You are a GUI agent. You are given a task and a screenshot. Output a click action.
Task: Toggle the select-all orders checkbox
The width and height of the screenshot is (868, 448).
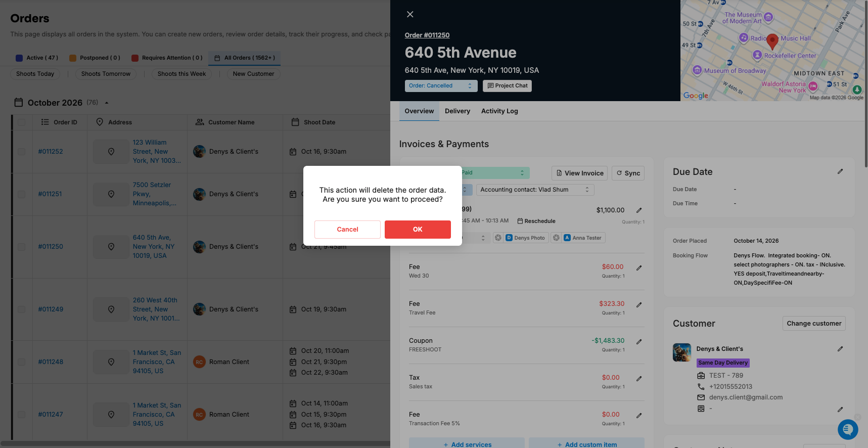[x=21, y=122]
